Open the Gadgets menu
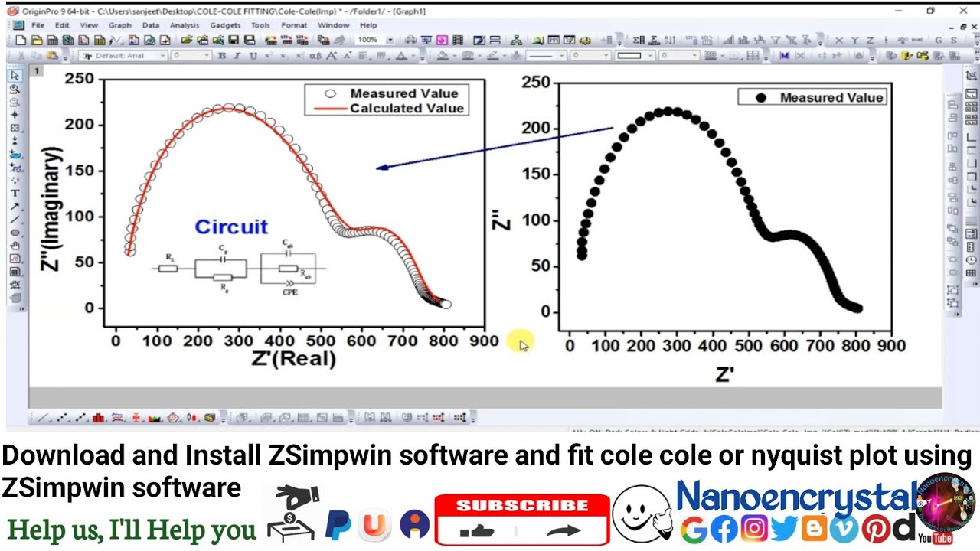The image size is (980, 551). [225, 25]
